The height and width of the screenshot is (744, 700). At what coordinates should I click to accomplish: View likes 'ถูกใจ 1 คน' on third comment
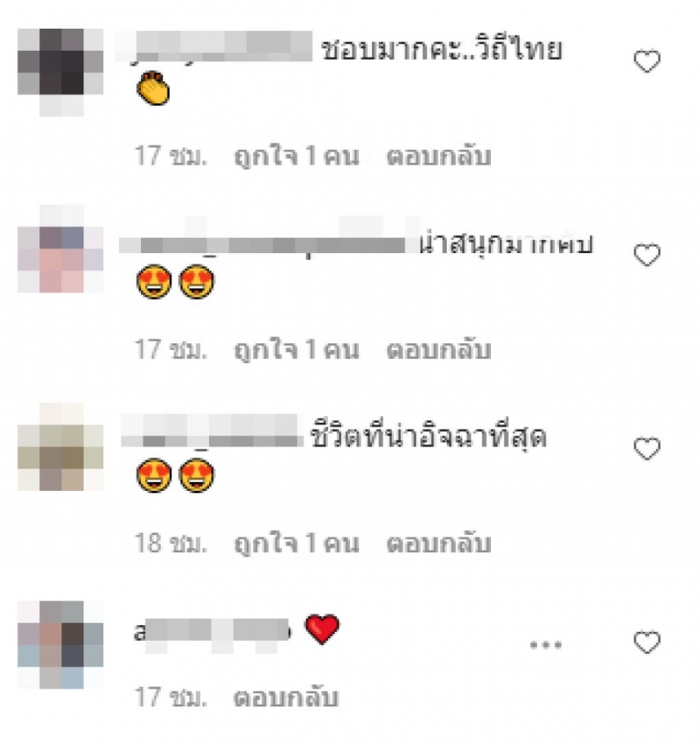297,544
